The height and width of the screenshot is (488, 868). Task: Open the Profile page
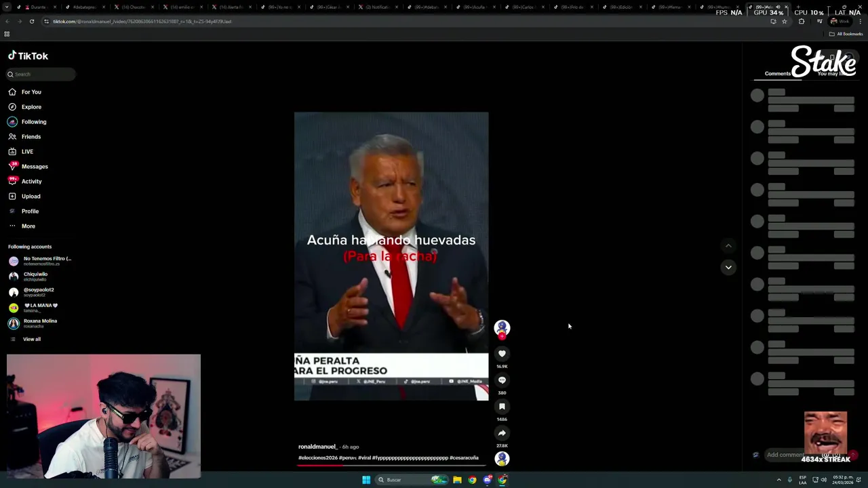click(x=30, y=211)
